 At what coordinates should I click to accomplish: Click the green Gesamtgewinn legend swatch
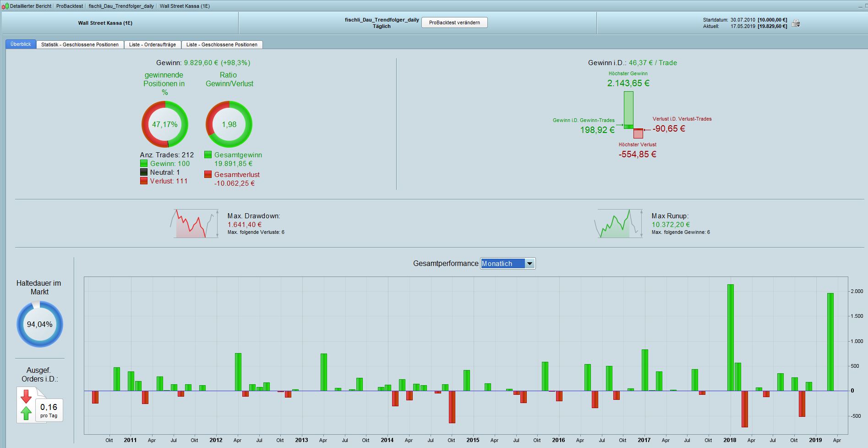208,155
